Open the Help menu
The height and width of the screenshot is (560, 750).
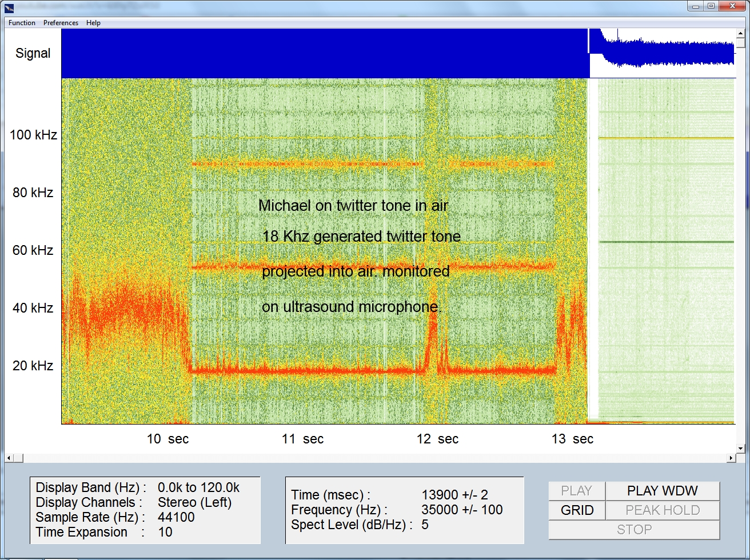point(93,23)
